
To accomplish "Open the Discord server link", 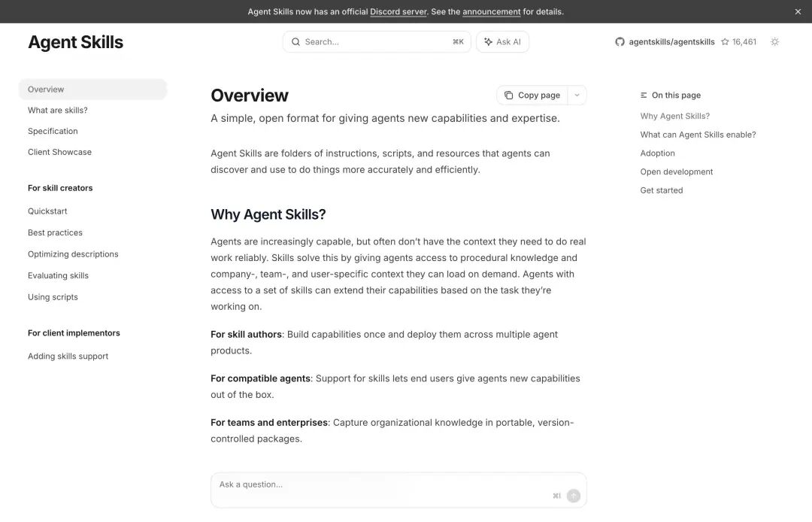I will tap(398, 11).
